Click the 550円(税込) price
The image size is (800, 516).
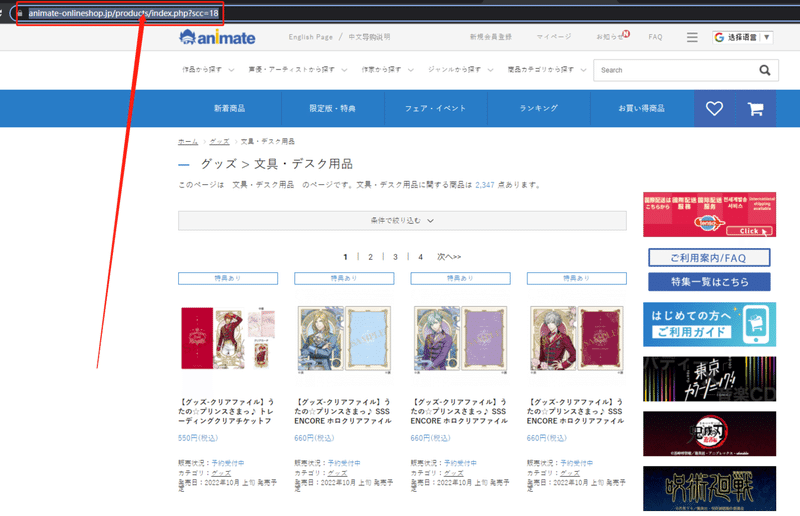(198, 438)
